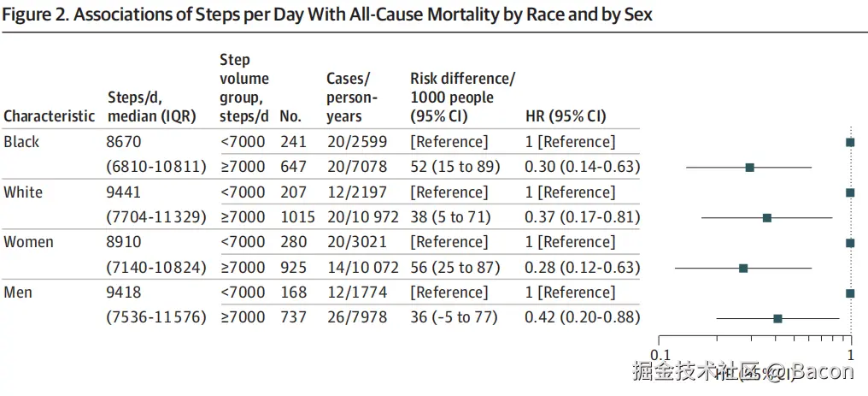Click the 0.1 tick label on the axis
The width and height of the screenshot is (868, 396).
pos(660,355)
